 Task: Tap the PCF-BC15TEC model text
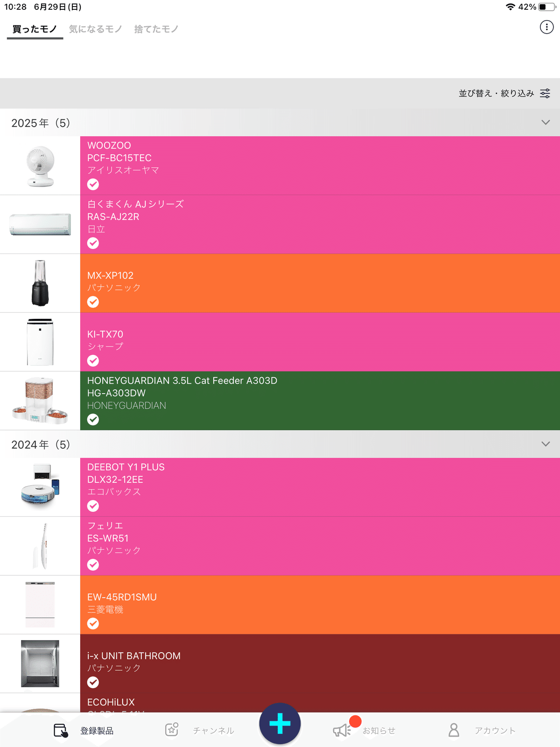[x=119, y=158]
